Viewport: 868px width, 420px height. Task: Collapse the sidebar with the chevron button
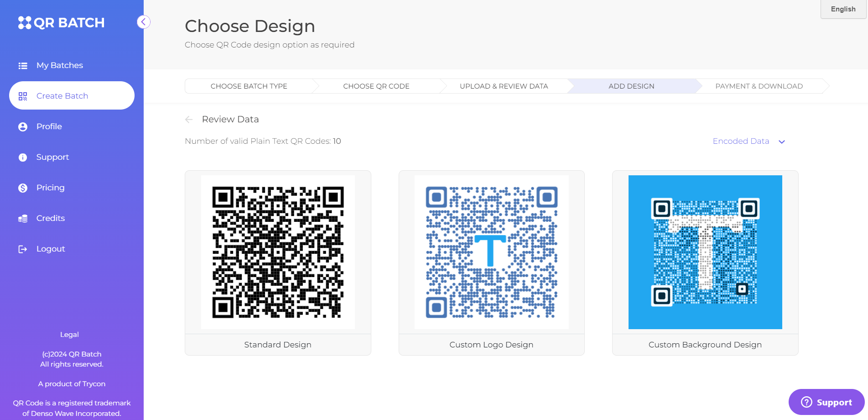point(143,22)
